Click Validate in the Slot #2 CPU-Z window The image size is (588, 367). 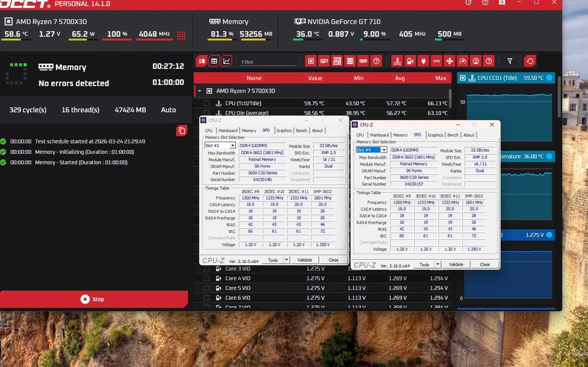pyautogui.click(x=305, y=260)
